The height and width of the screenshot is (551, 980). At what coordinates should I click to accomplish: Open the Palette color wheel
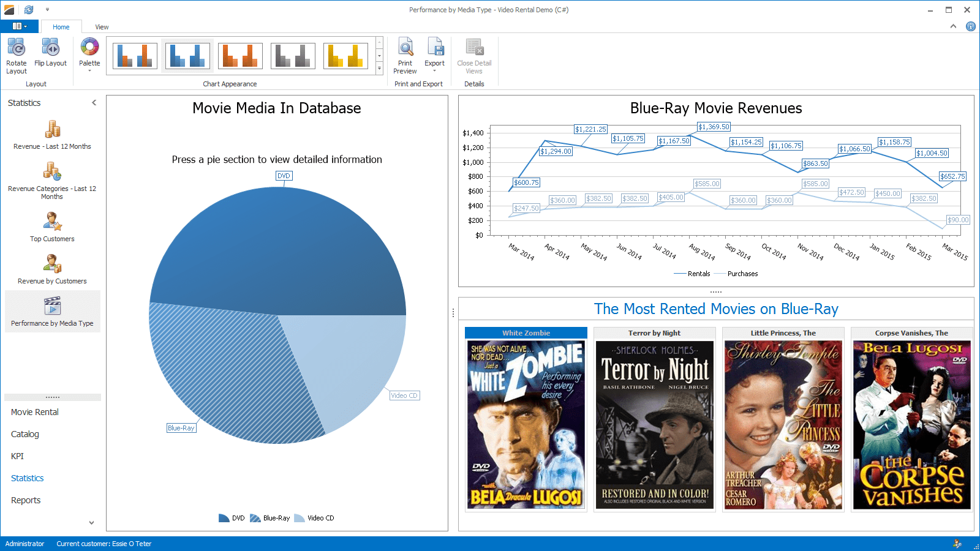[89, 47]
